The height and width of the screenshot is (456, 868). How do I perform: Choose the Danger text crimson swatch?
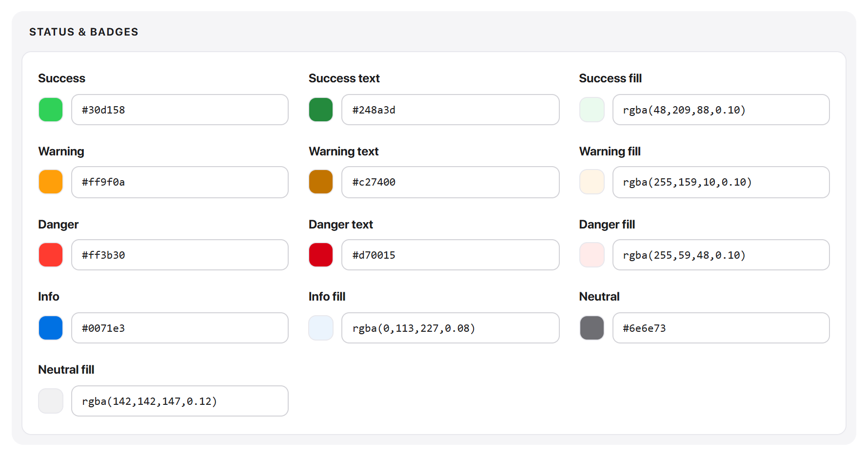coord(321,255)
